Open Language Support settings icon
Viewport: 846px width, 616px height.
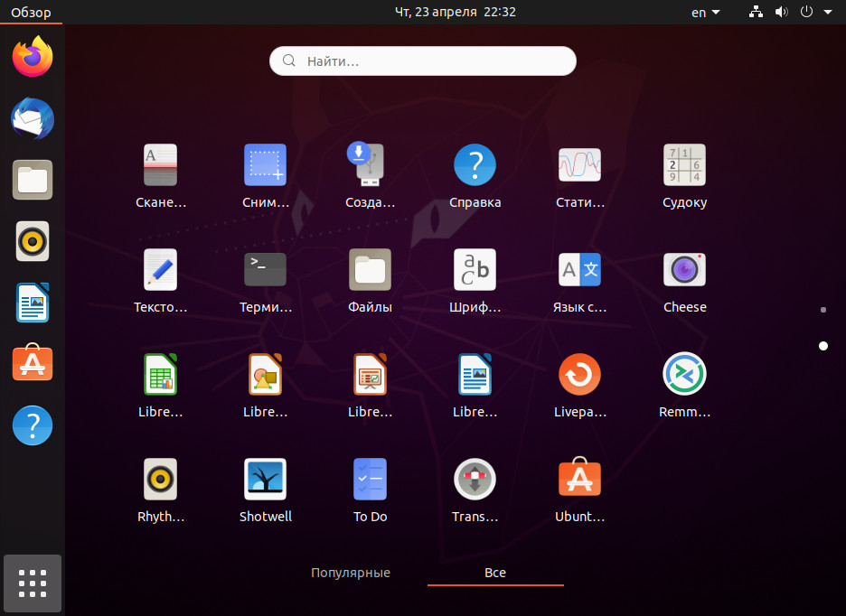[x=579, y=270]
